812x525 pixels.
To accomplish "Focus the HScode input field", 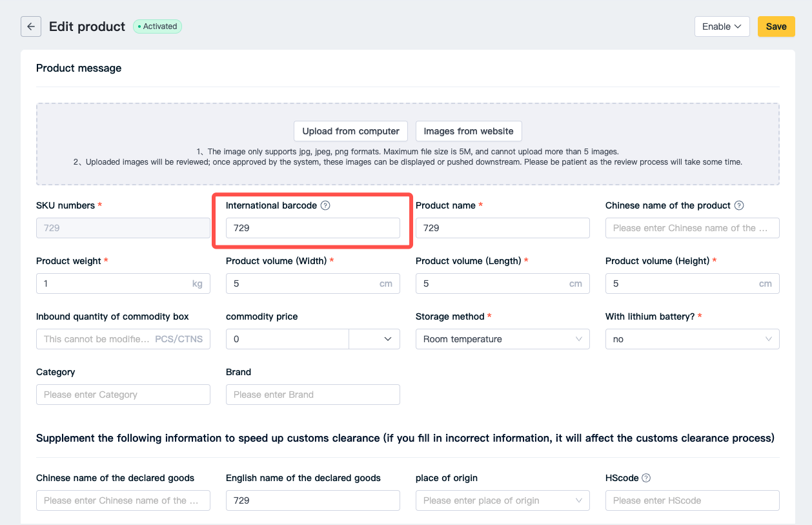I will click(x=693, y=500).
